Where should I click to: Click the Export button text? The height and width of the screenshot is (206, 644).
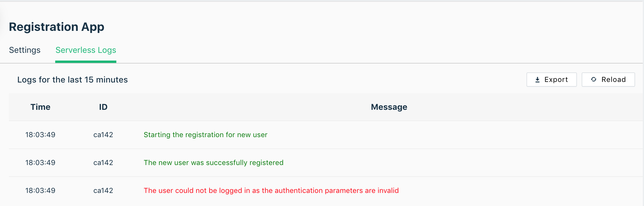click(556, 80)
